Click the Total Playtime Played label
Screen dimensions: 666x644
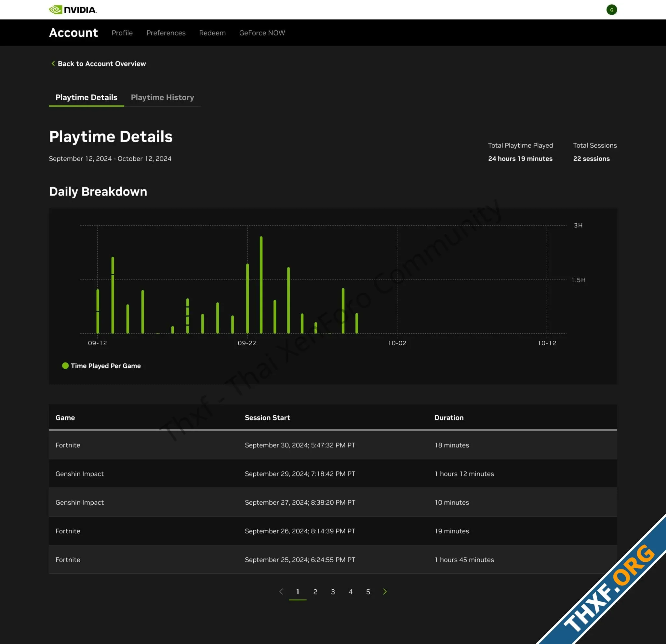click(x=520, y=145)
